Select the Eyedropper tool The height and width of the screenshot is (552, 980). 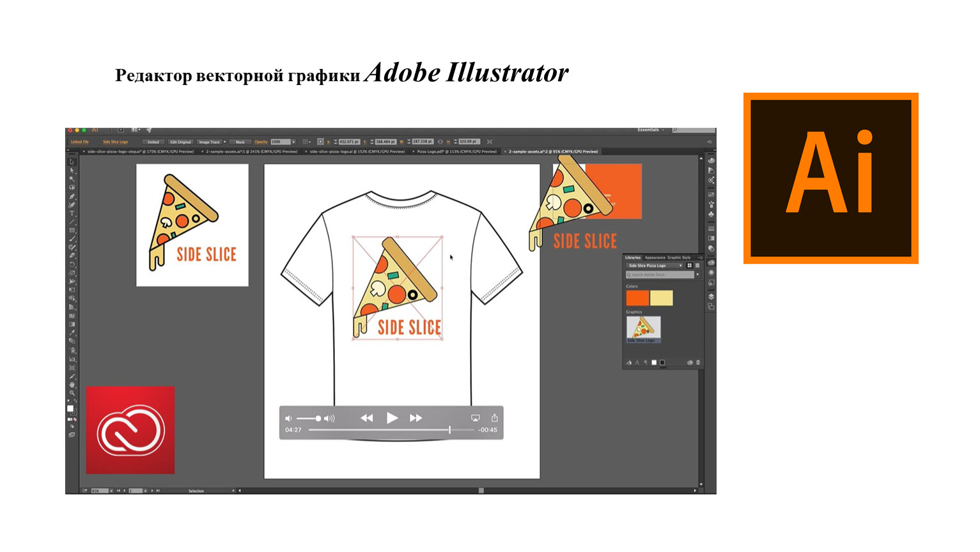coord(72,332)
